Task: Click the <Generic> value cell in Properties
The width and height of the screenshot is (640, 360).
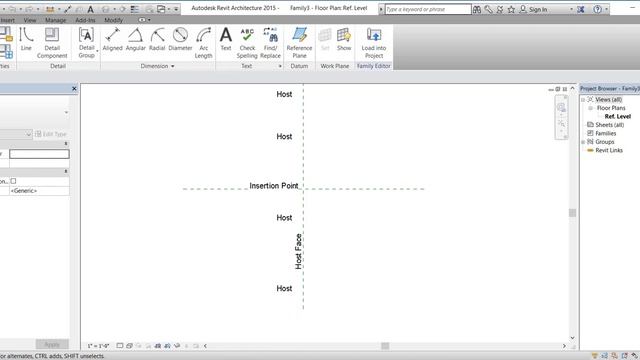Action: [39, 191]
